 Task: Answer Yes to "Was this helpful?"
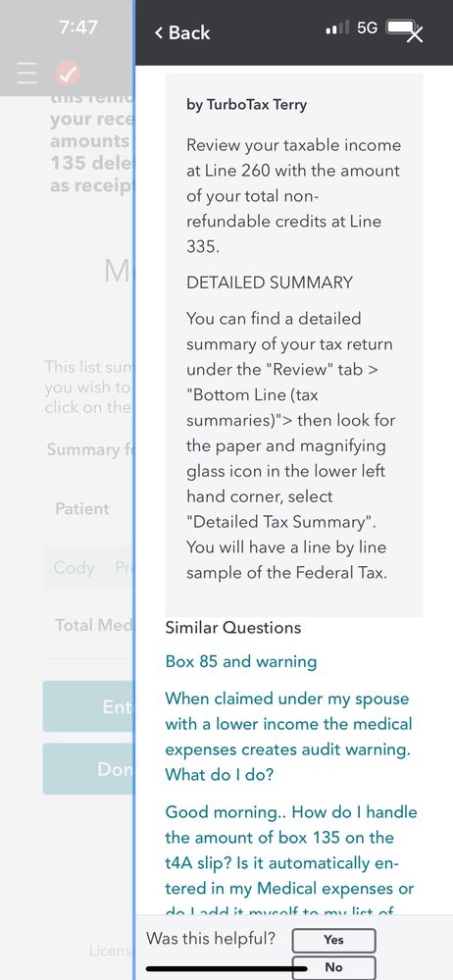(x=333, y=940)
